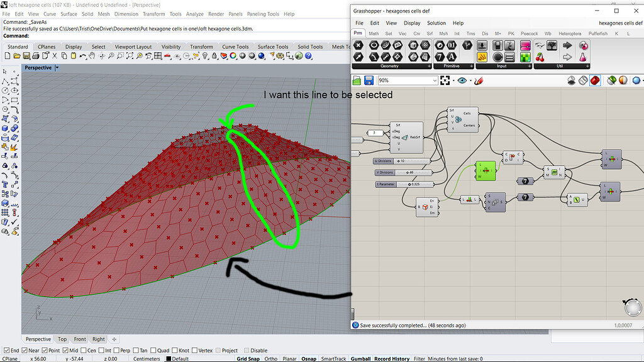The width and height of the screenshot is (644, 362).
Task: Expand the Geometry category arrow in Grasshopper
Action: pyautogui.click(x=429, y=66)
